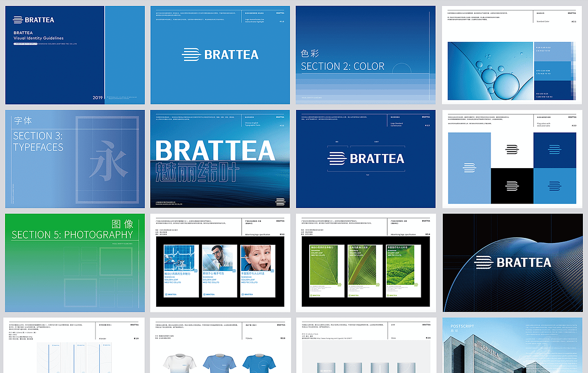Click the 永 character on the Typefaces slide
588x373 pixels.
[108, 161]
